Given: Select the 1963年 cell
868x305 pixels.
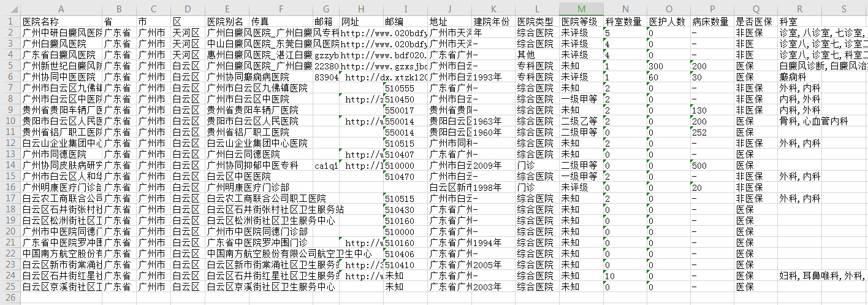Looking at the screenshot, I should pos(493,121).
